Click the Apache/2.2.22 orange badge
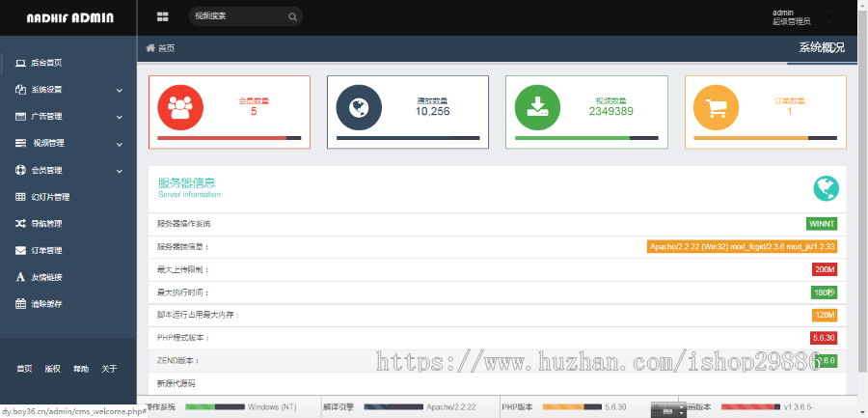This screenshot has width=868, height=418. click(742, 247)
